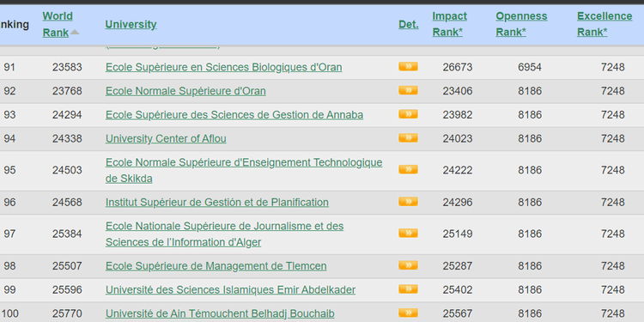Image resolution: width=644 pixels, height=322 pixels.
Task: Open details icon for Ecole Normale Supérieure d'Oran
Action: [408, 90]
